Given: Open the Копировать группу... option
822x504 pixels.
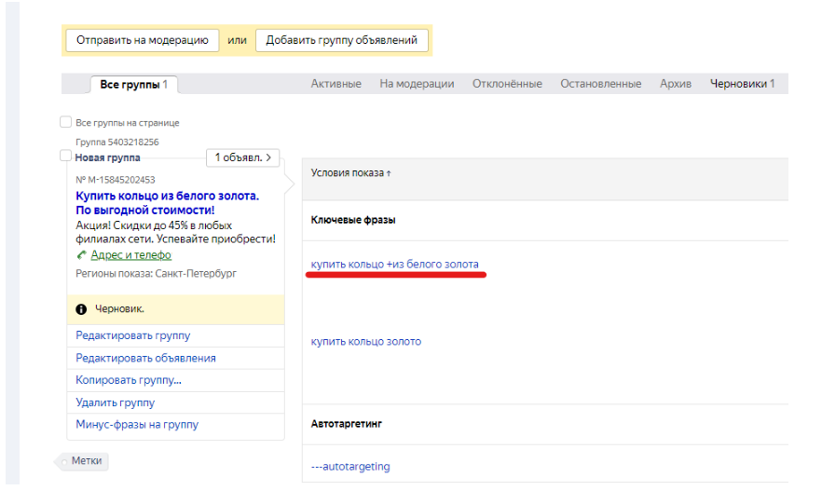Looking at the screenshot, I should click(129, 380).
